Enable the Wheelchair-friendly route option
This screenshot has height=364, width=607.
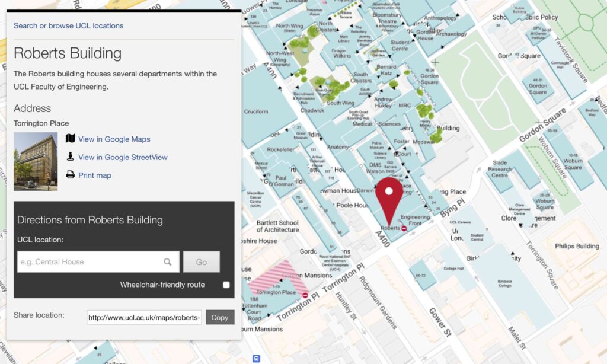coord(226,285)
